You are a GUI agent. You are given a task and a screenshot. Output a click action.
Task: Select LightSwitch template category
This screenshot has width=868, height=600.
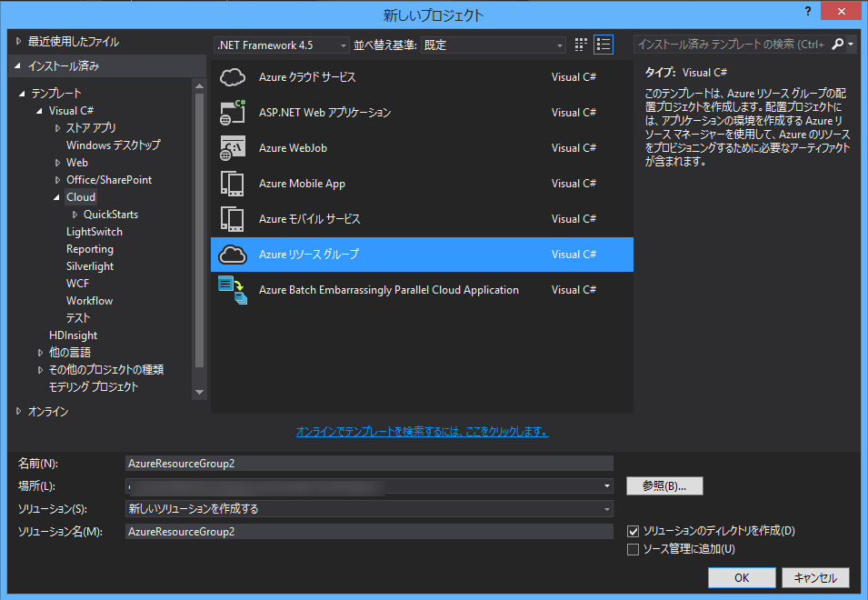point(95,232)
